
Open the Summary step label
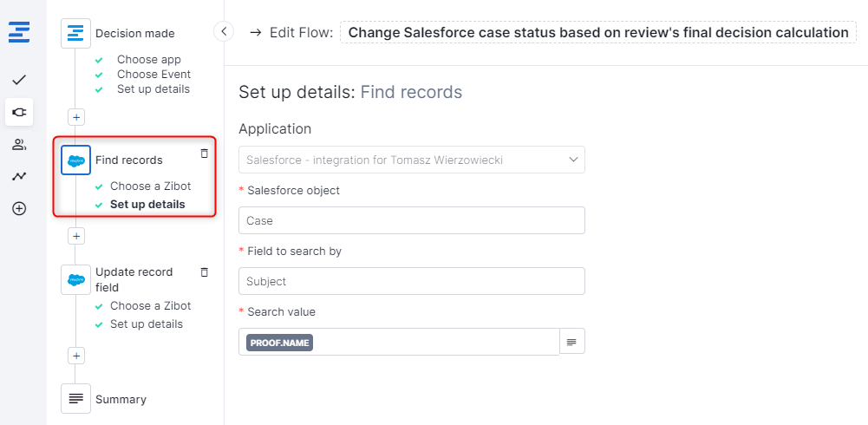[121, 399]
